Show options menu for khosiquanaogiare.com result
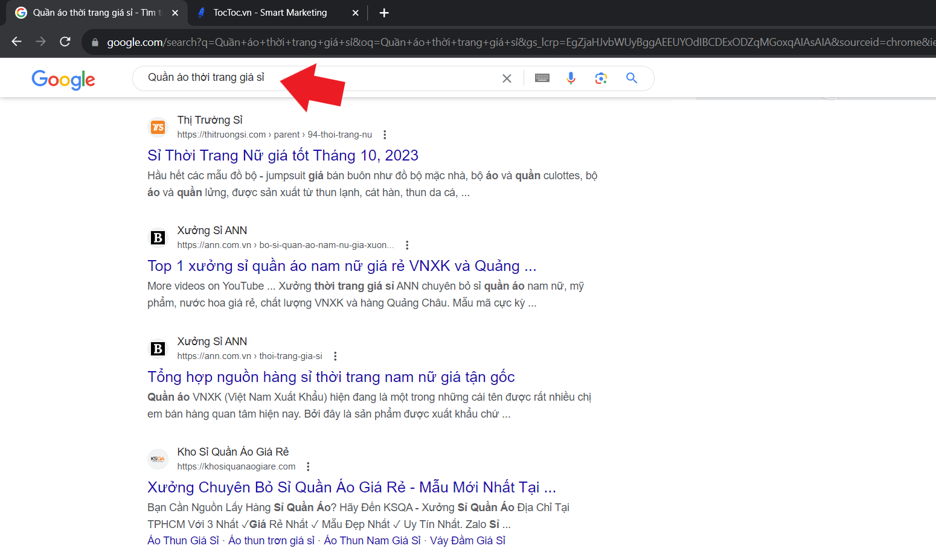936x560 pixels. click(308, 466)
